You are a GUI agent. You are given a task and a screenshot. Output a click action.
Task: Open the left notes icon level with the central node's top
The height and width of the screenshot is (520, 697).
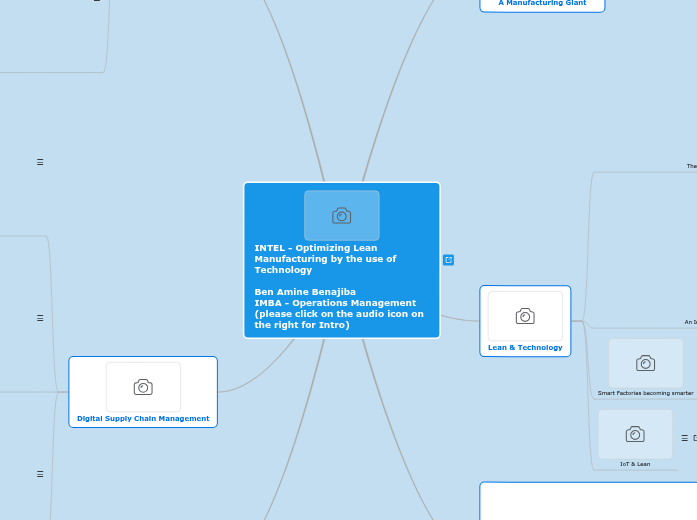click(x=40, y=162)
